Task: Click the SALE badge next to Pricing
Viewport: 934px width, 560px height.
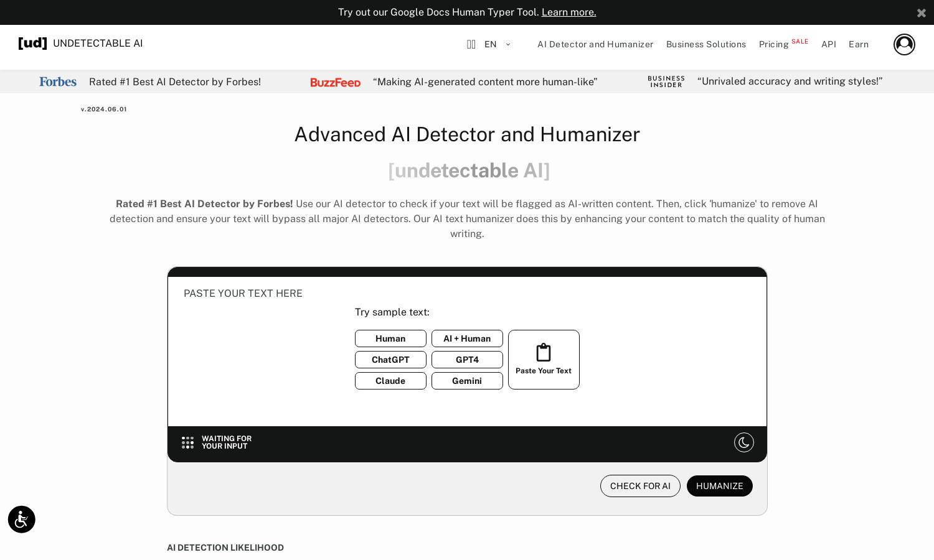Action: (x=800, y=42)
